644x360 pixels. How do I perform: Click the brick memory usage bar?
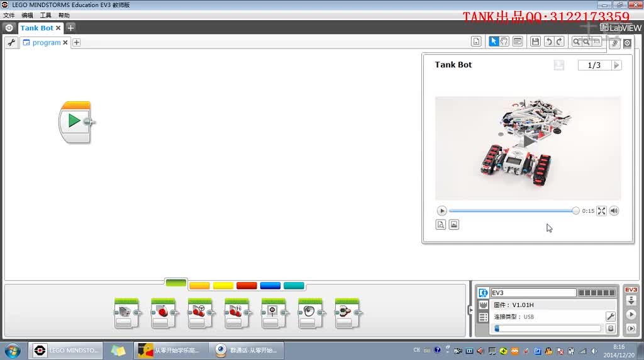pos(548,329)
